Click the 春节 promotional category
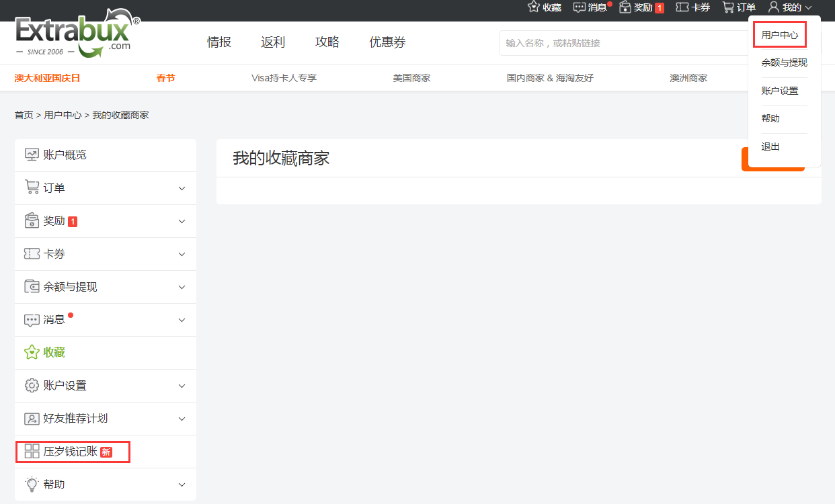This screenshot has height=504, width=835. [x=165, y=77]
